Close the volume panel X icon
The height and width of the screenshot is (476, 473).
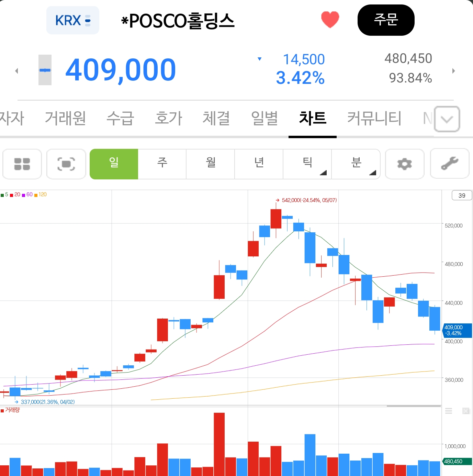point(466,411)
